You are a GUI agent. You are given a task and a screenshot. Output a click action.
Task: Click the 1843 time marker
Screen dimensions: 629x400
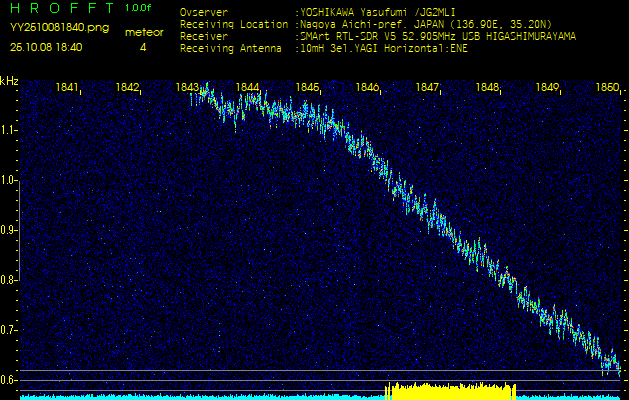click(x=187, y=88)
